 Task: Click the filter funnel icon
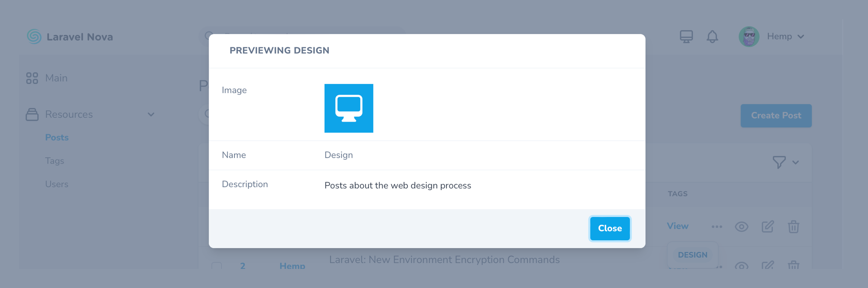pos(779,162)
